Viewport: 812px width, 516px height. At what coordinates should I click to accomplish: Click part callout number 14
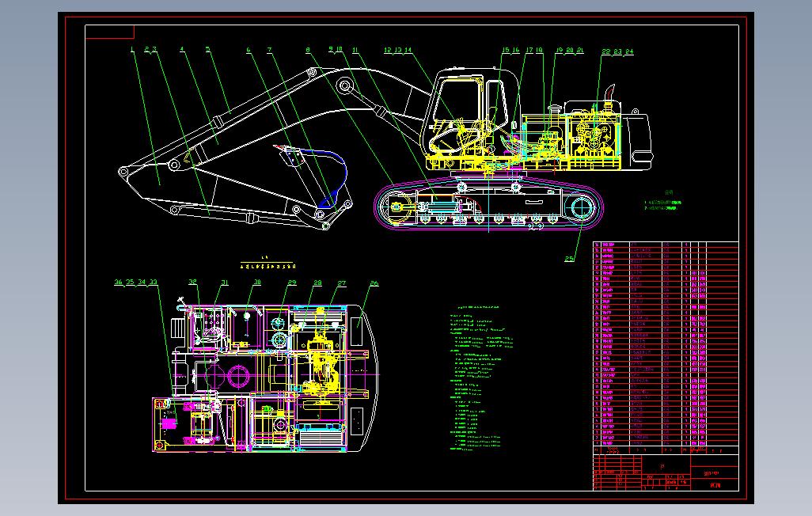click(408, 50)
